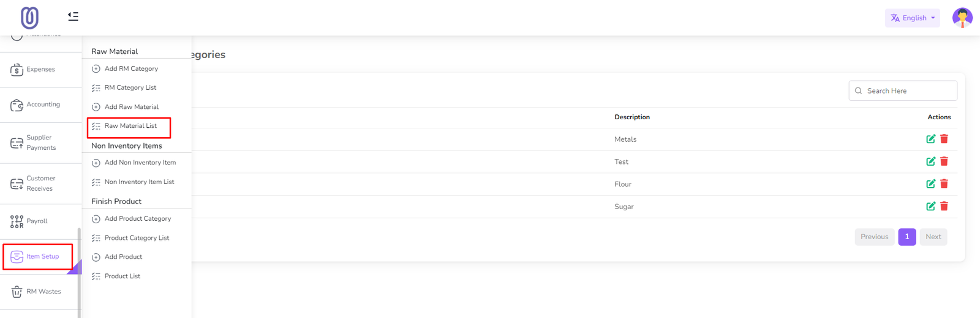This screenshot has height=318, width=980.
Task: Open Product Category List
Action: pyautogui.click(x=137, y=238)
